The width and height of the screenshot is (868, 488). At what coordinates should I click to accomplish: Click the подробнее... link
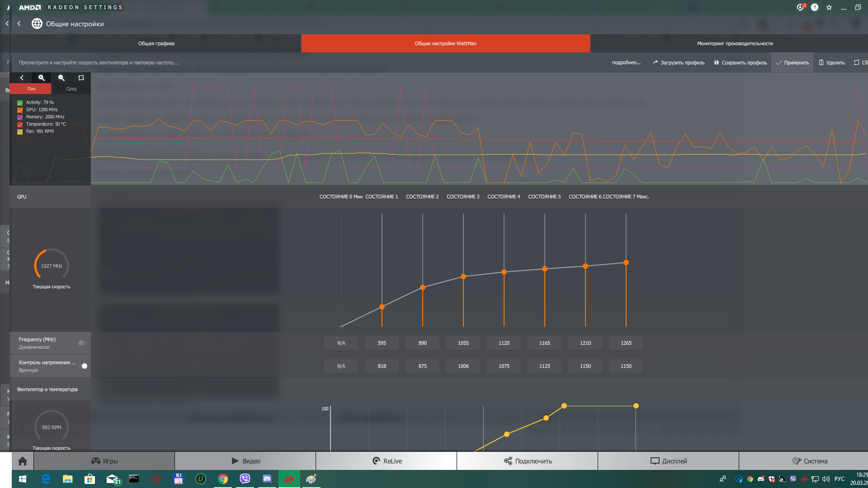coord(626,63)
